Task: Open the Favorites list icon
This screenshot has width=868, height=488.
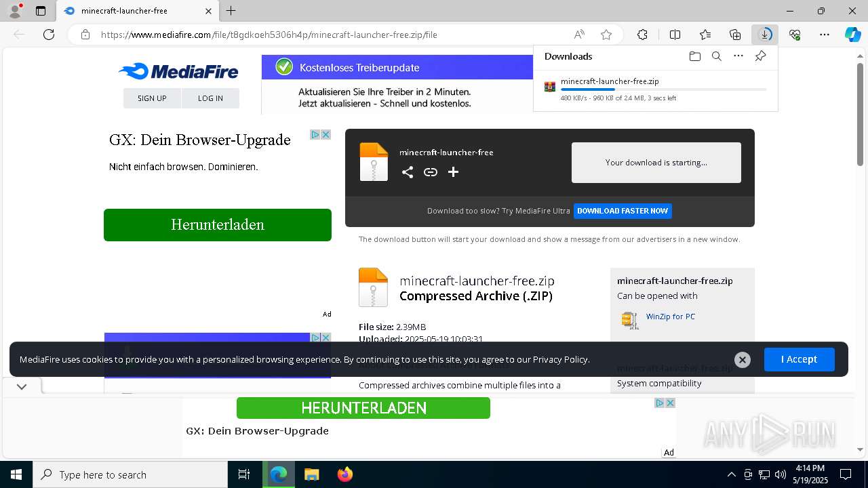Action: click(x=705, y=35)
